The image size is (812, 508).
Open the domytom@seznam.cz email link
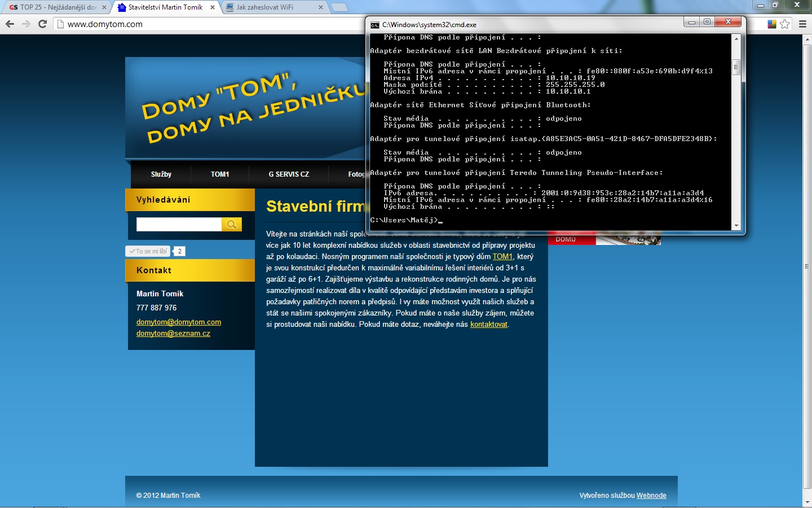click(173, 334)
